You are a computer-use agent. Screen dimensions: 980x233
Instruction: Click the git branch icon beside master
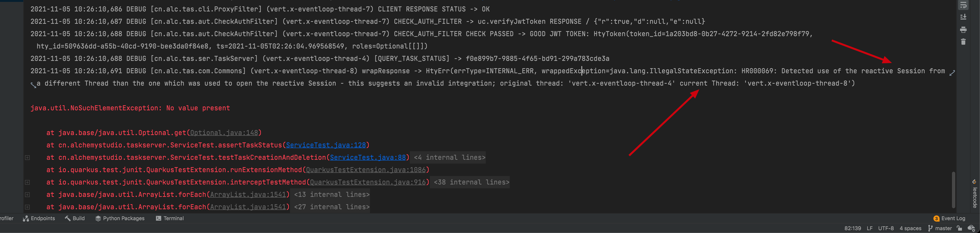coord(930,228)
